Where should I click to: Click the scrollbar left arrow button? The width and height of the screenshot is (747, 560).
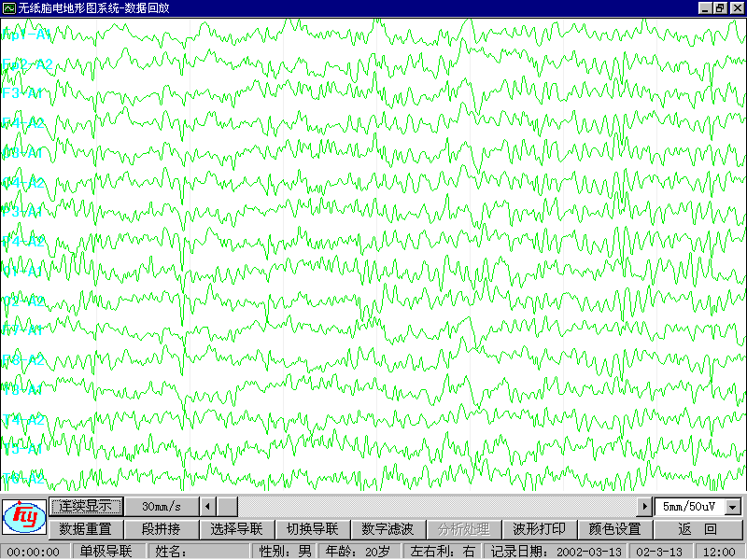208,506
